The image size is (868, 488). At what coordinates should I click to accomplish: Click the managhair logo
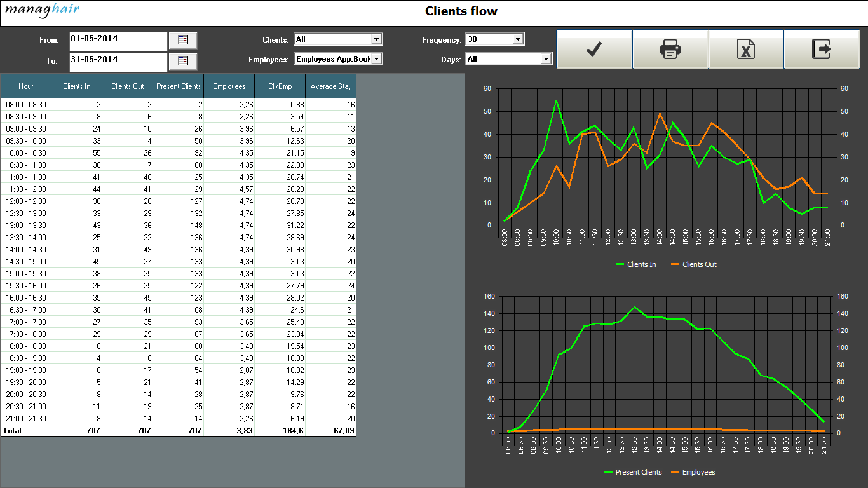(x=42, y=11)
